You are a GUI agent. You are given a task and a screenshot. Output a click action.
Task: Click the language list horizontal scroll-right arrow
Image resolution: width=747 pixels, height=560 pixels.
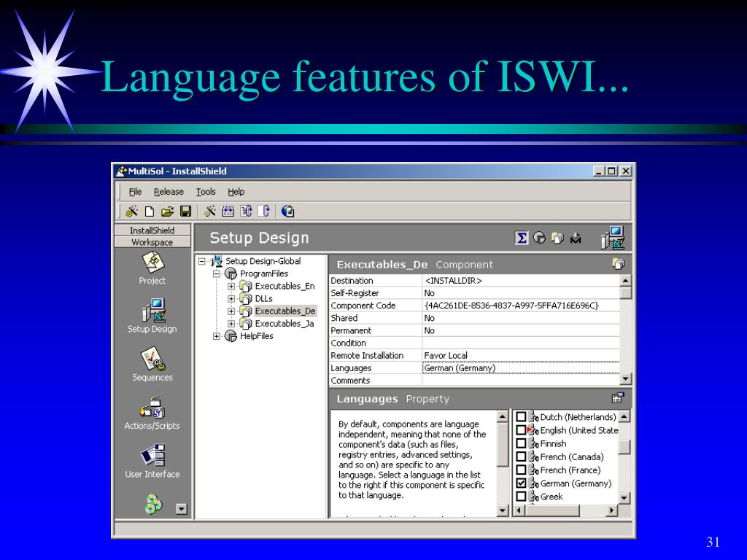[612, 510]
